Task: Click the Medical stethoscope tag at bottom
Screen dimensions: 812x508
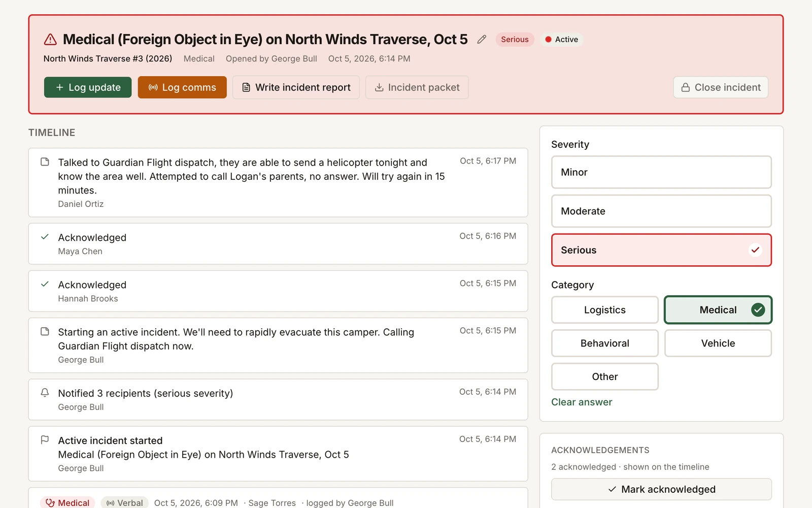Action: 67,502
